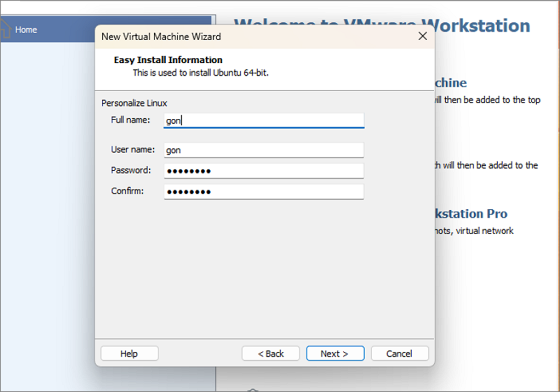Go back with the Back button
560x392 pixels.
pos(271,353)
